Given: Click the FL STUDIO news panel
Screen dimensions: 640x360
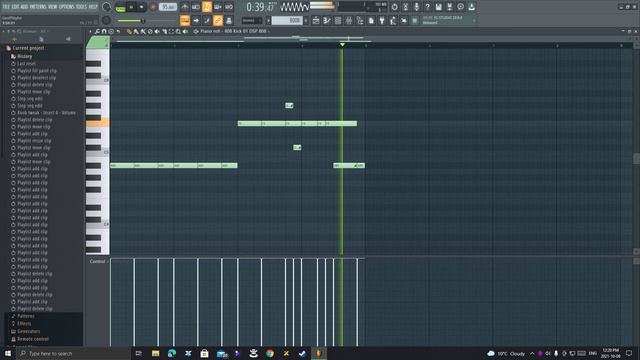Looking at the screenshot, I should pyautogui.click(x=448, y=20).
